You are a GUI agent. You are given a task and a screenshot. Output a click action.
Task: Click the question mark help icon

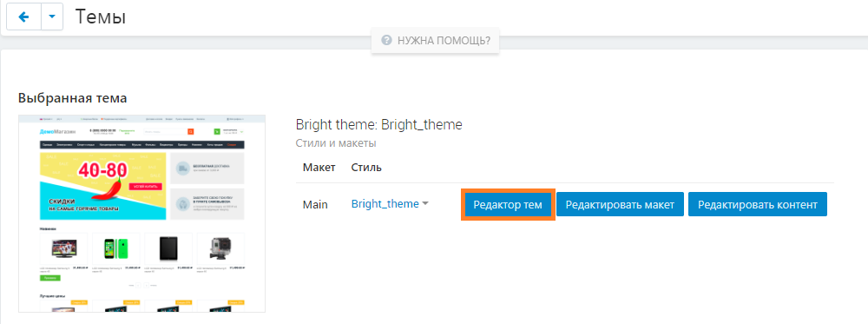click(387, 41)
